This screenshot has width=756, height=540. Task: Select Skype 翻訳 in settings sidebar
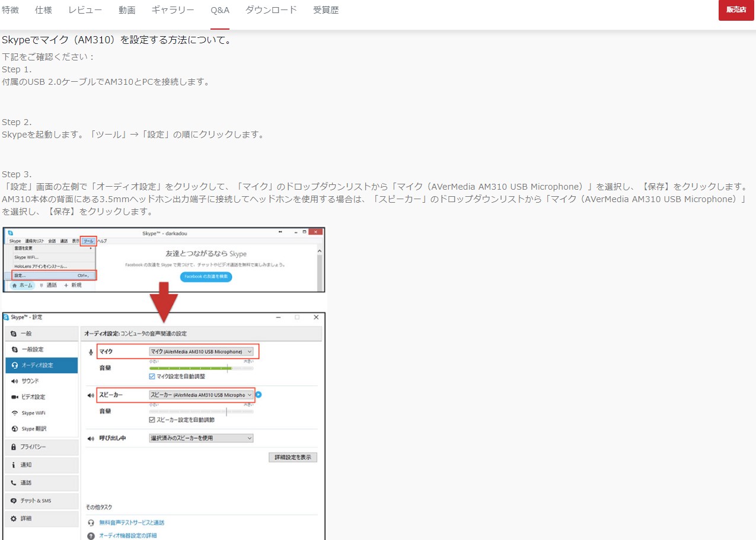click(x=42, y=429)
